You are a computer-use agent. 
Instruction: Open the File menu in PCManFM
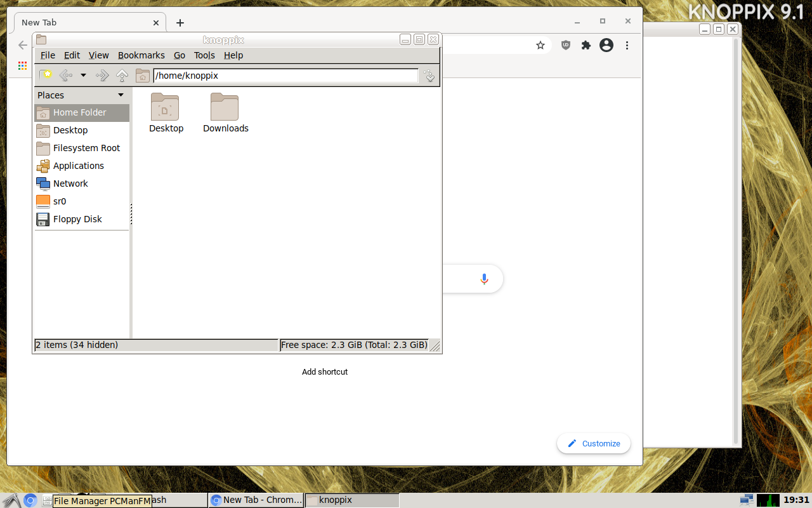click(48, 55)
